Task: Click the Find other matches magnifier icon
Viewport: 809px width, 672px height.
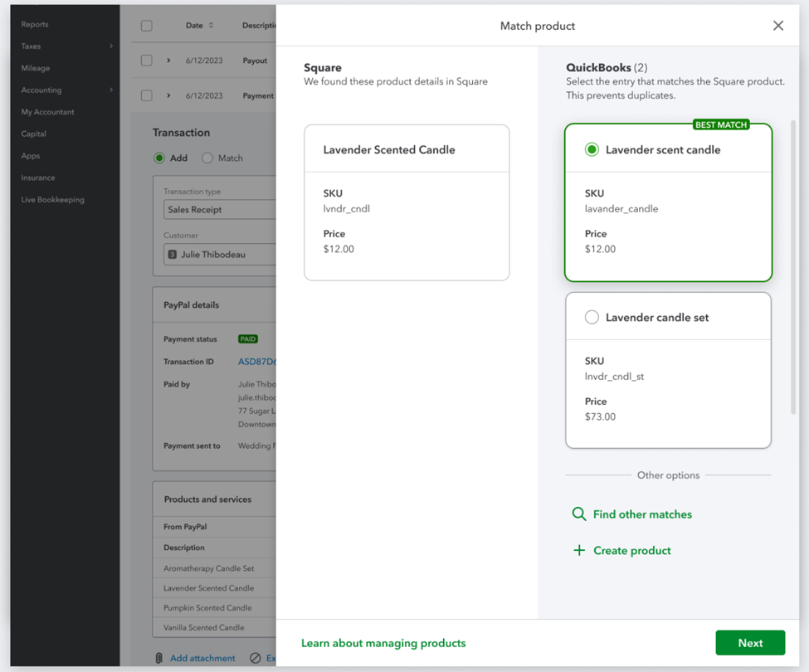Action: [579, 514]
